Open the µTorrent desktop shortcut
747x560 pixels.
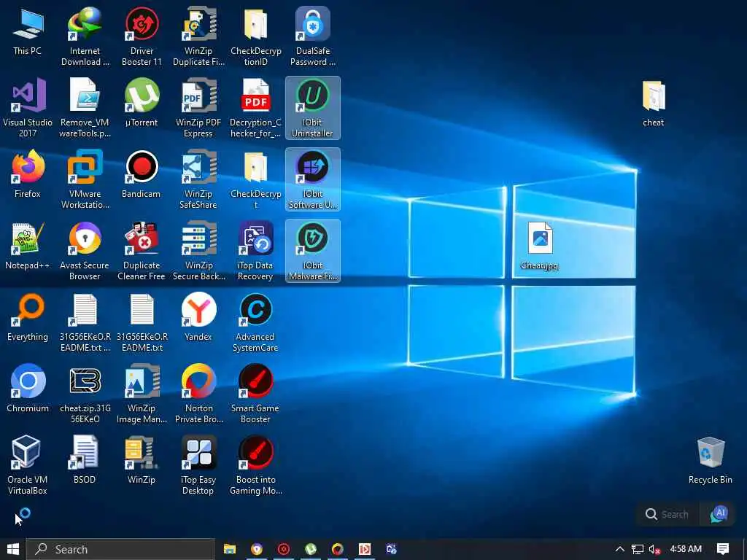[x=142, y=102]
